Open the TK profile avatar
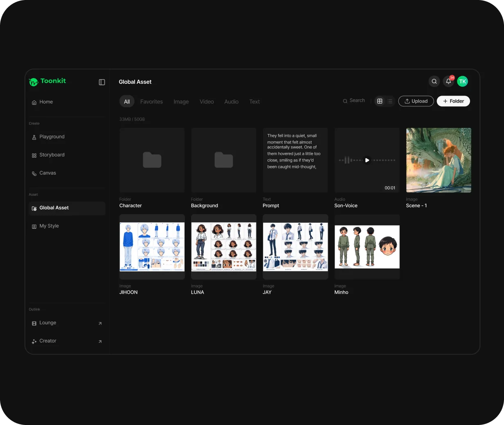 (462, 81)
